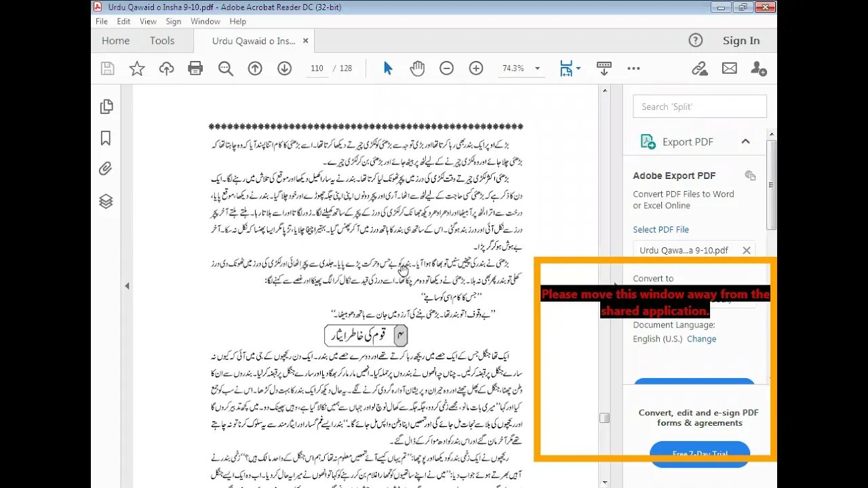Close the Urdu Qawaid document tab
868x488 pixels.
coord(305,41)
